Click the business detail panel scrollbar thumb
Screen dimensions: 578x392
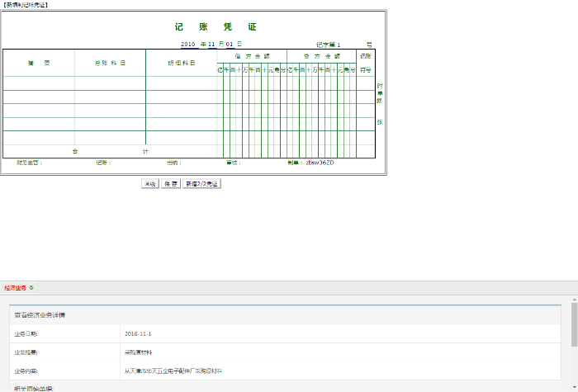click(575, 324)
